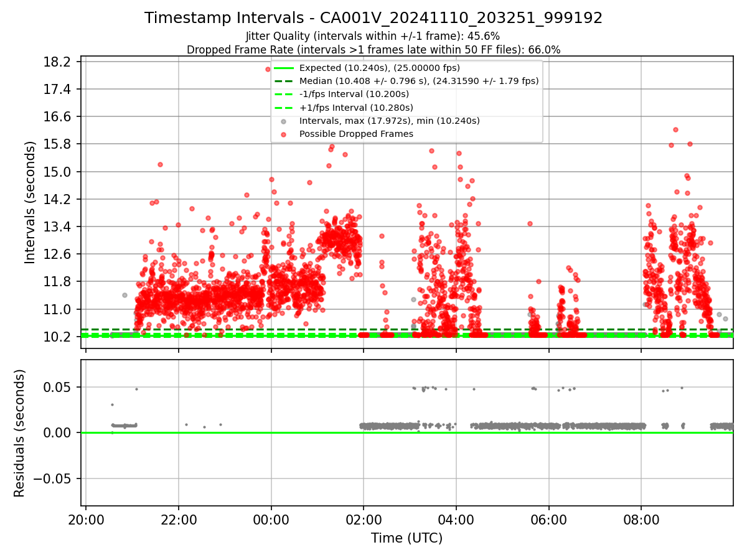Screen dimensions: 747x560
Task: Select legend entry 'Intervals, max (17.972s), min (10.240s)'
Action: point(390,121)
